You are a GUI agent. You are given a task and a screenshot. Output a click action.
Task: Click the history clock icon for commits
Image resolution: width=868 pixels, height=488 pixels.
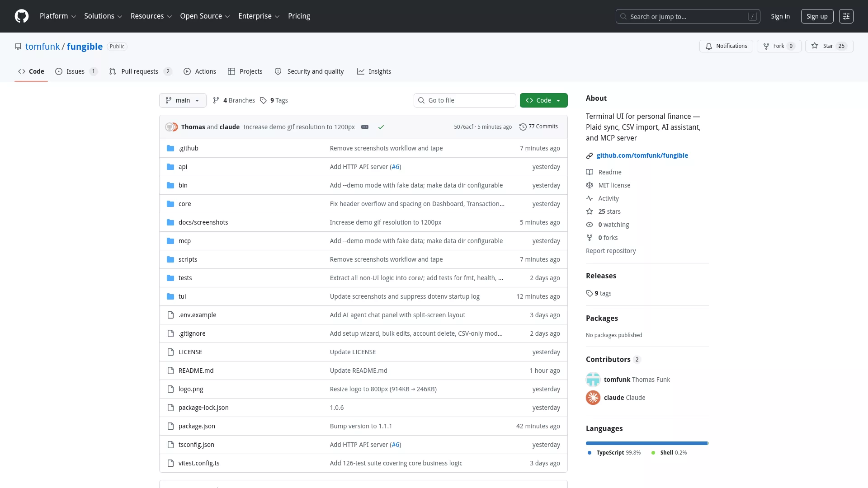point(523,127)
